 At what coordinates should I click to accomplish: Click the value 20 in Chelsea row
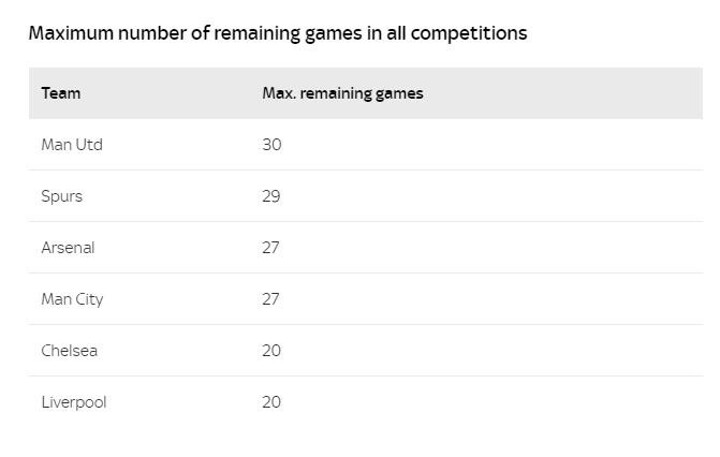271,350
